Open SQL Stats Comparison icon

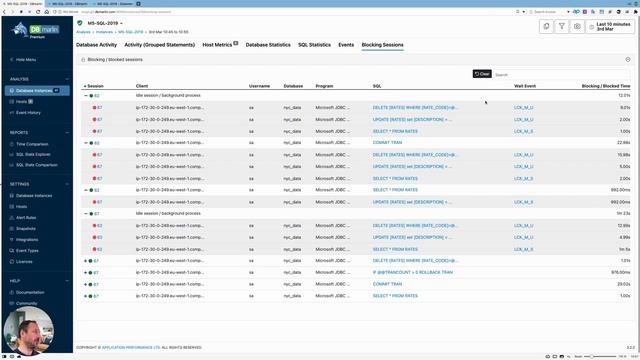11,165
